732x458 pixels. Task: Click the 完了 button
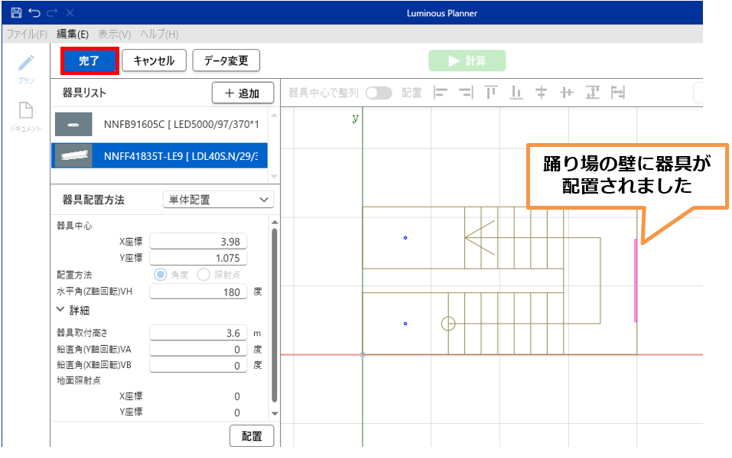pos(90,61)
